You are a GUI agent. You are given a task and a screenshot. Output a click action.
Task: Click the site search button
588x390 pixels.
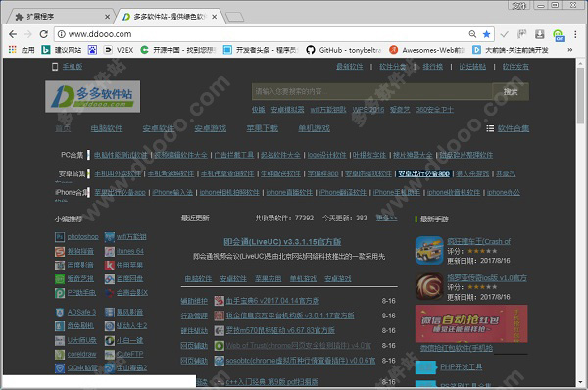click(x=511, y=91)
